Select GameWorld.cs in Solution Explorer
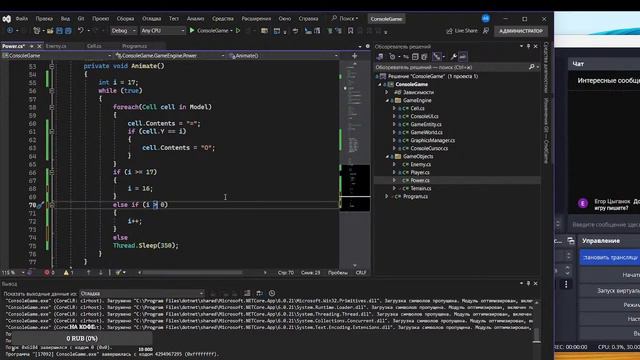Viewport: 640px width, 360px height. click(426, 132)
